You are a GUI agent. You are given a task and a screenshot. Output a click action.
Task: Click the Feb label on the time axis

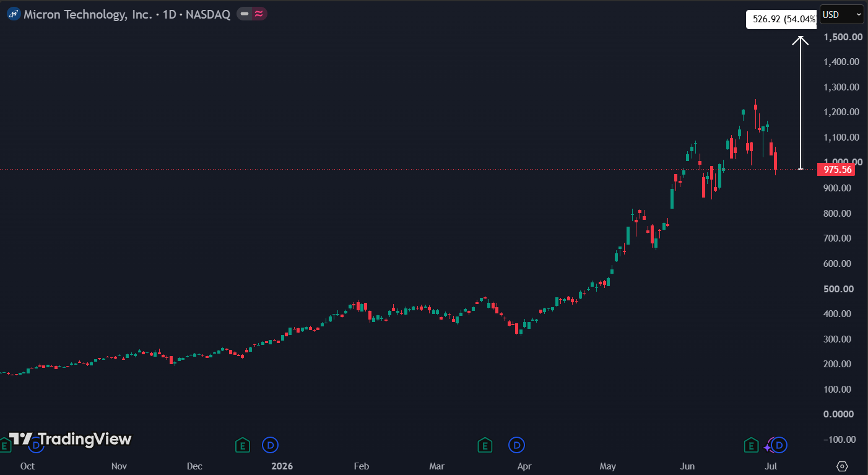(x=361, y=466)
